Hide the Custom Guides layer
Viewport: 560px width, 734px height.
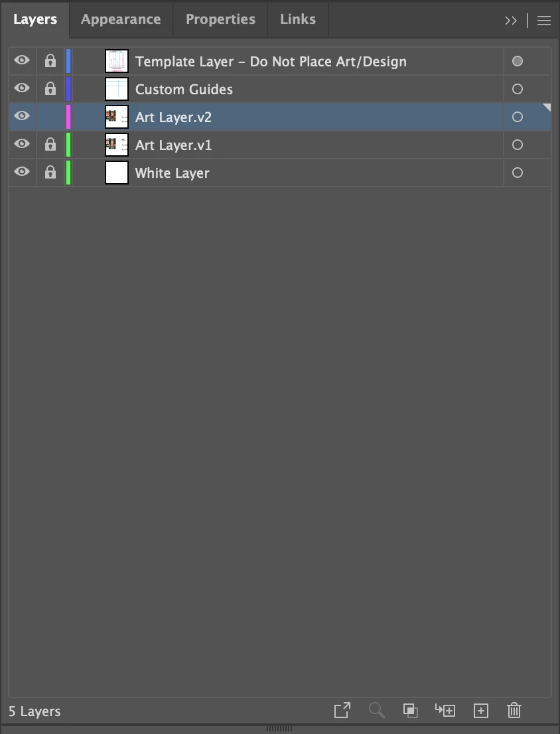point(21,88)
